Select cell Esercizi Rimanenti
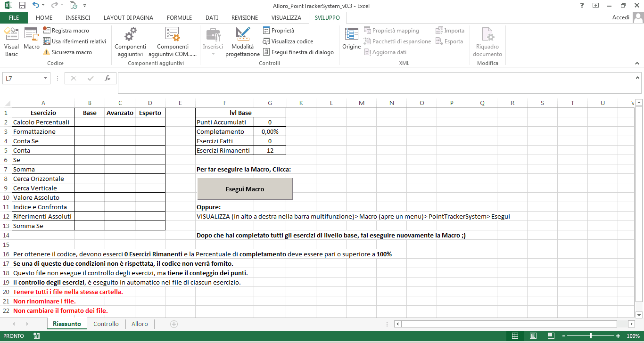644x343 pixels. pyautogui.click(x=224, y=150)
